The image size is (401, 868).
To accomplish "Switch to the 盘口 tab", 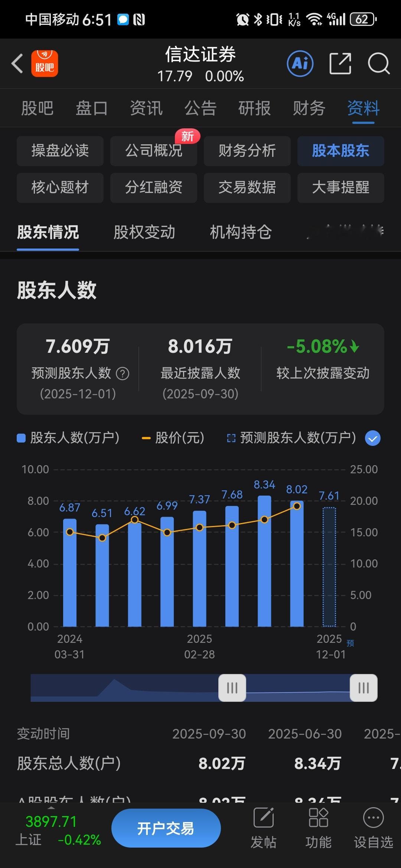I will coord(92,108).
